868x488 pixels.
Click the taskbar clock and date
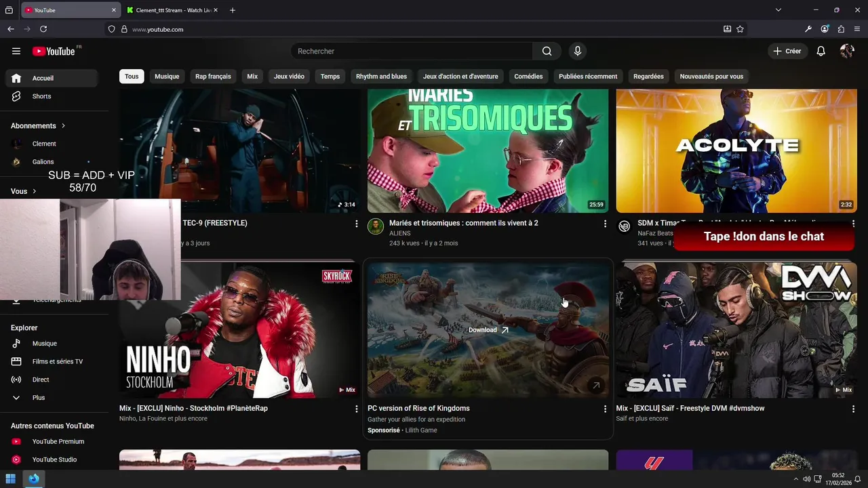838,479
